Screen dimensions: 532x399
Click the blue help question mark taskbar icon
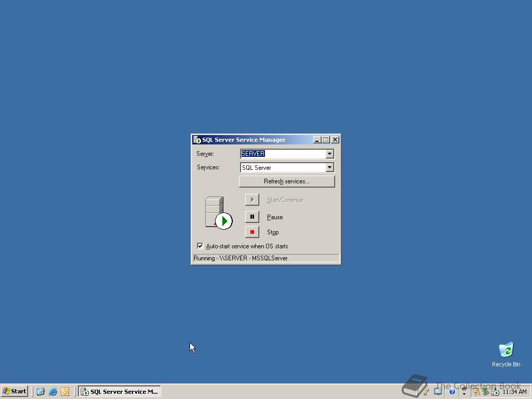452,392
